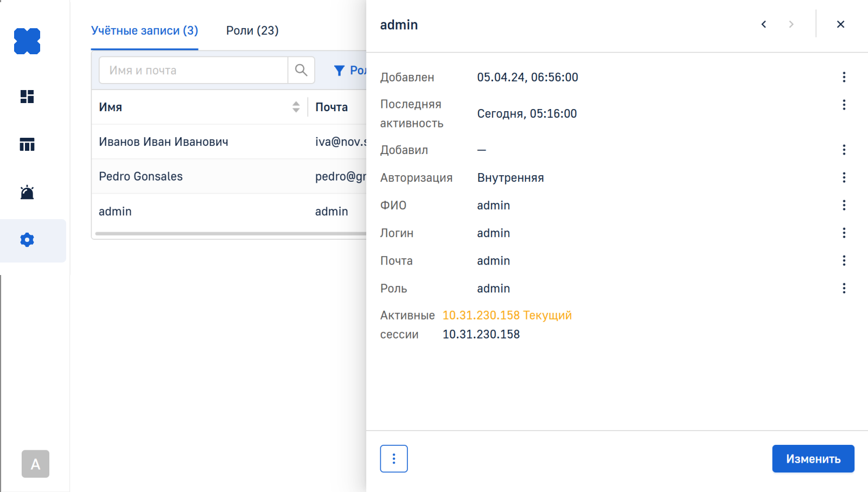Screen dimensions: 868x492
Task: Select the Учётные записи (3) tab
Action: pyautogui.click(x=144, y=30)
